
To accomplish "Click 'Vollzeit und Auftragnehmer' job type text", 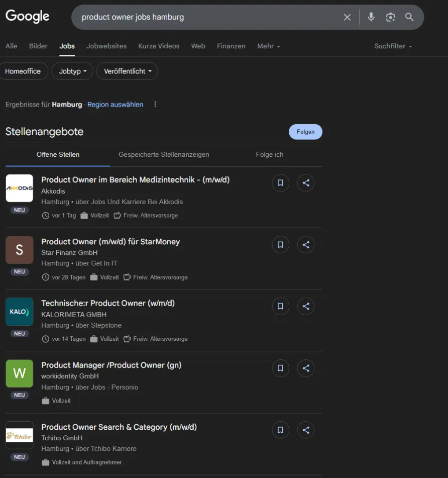I will pyautogui.click(x=87, y=462).
